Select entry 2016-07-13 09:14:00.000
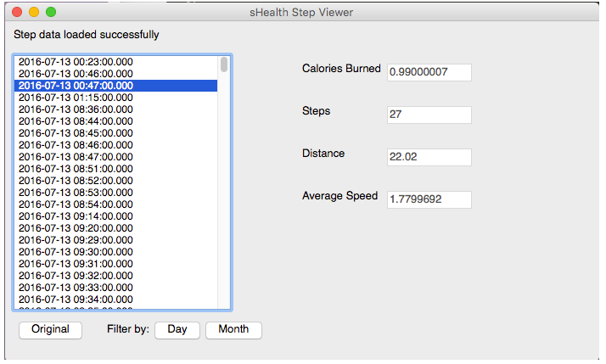This screenshot has height=364, width=606. [115, 216]
